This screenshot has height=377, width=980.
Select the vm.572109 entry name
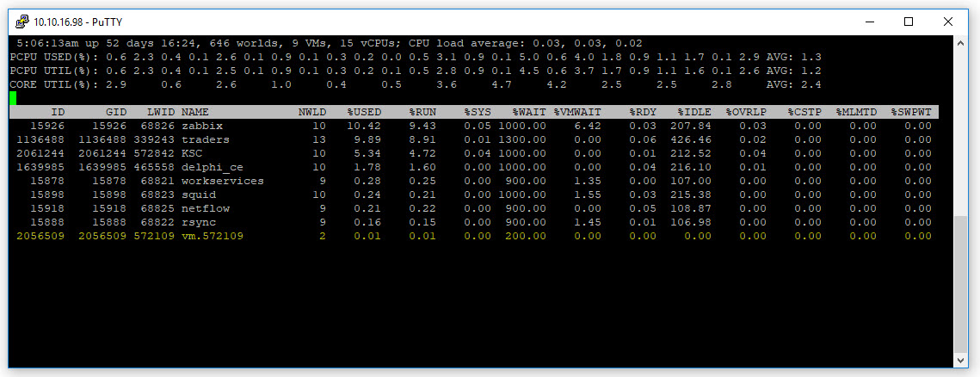coord(213,236)
